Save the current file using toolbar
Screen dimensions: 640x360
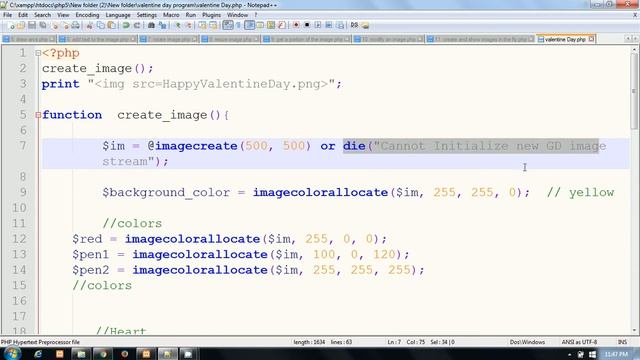click(x=31, y=25)
